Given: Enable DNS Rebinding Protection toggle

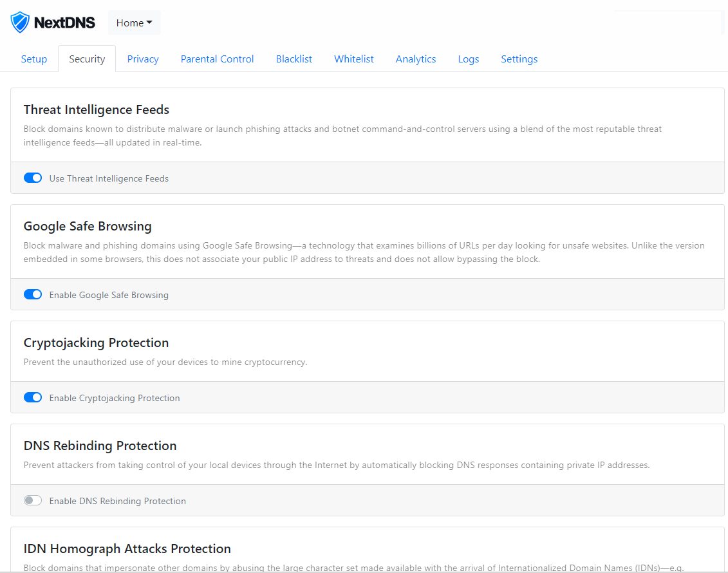Looking at the screenshot, I should pos(32,500).
